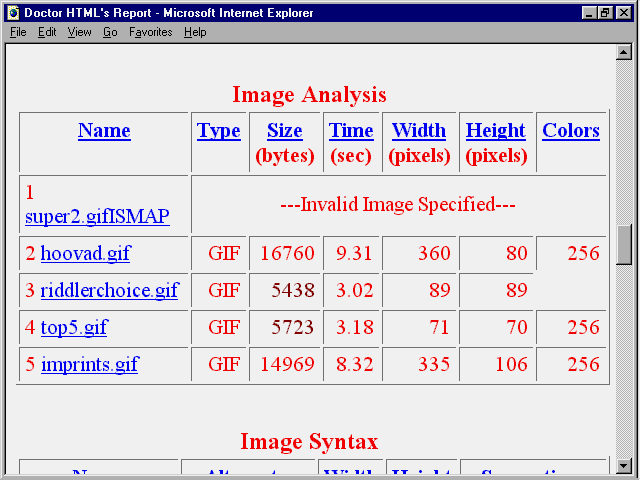This screenshot has width=640, height=480.
Task: Click the Height column header link
Action: pyautogui.click(x=495, y=131)
